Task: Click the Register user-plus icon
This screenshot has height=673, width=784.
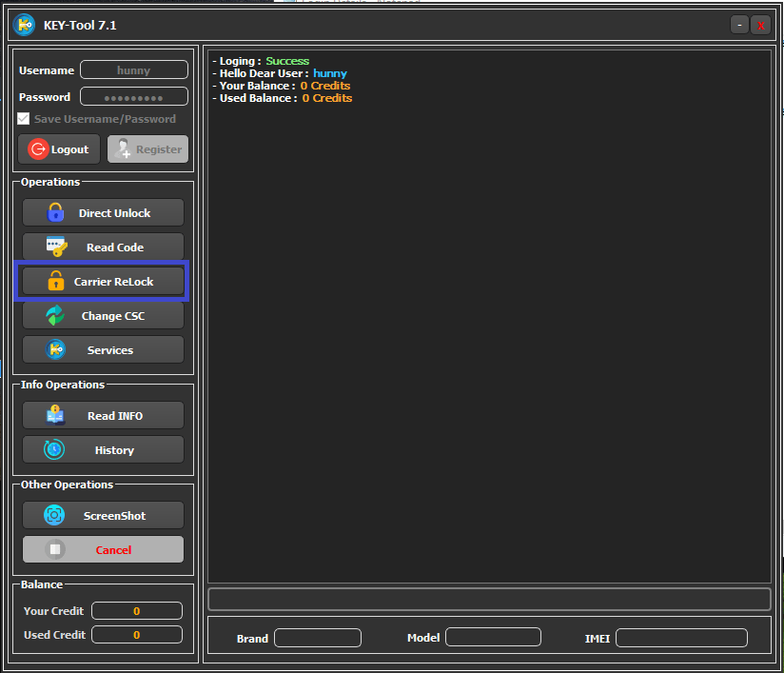Action: 123,148
